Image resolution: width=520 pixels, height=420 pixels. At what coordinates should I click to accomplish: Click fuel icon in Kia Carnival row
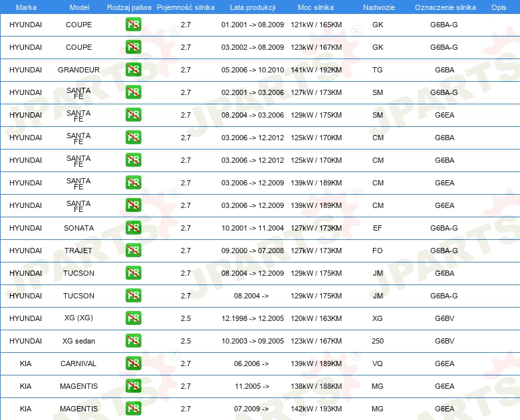pos(133,363)
